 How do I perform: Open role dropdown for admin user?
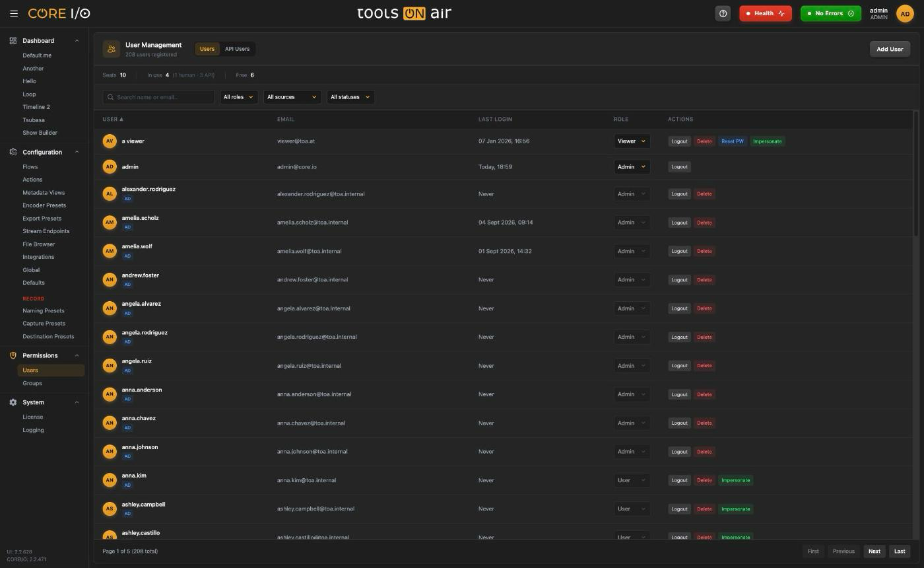632,167
